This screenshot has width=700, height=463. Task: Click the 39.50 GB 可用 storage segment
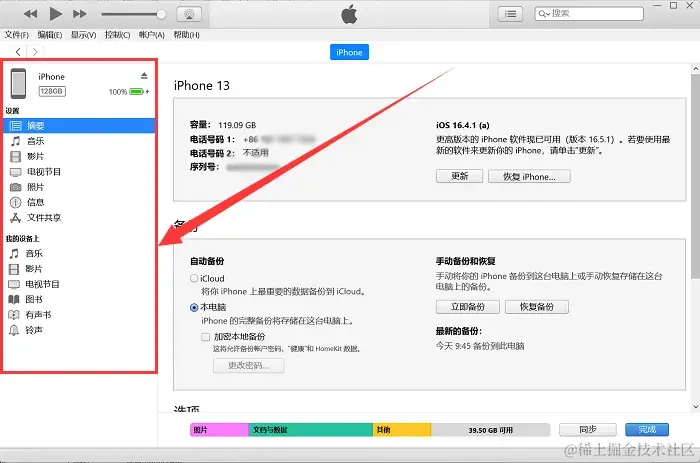[x=490, y=430]
